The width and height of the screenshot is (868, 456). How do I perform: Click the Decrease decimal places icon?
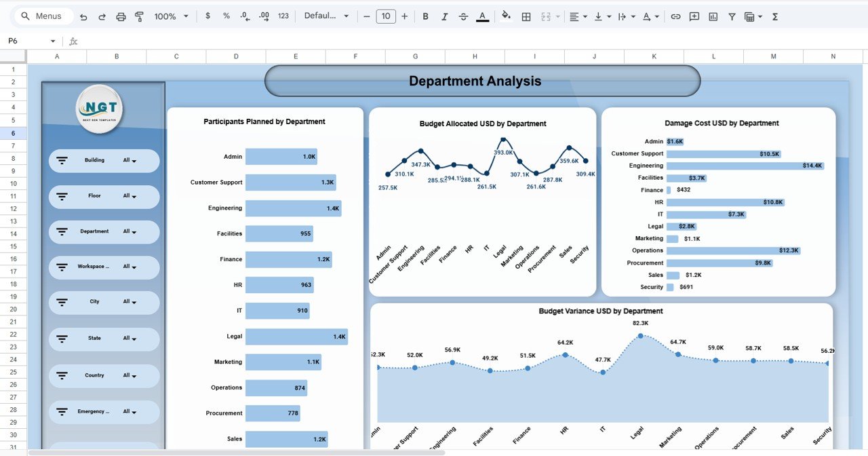[245, 16]
